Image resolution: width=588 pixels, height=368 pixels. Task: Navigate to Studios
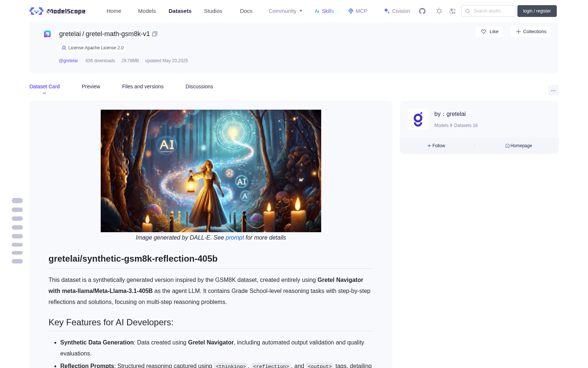213,11
